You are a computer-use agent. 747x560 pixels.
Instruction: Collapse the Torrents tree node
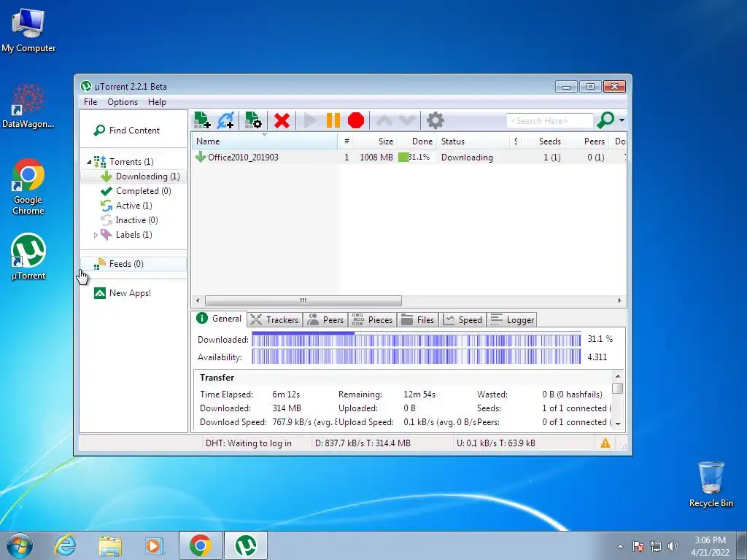[89, 162]
